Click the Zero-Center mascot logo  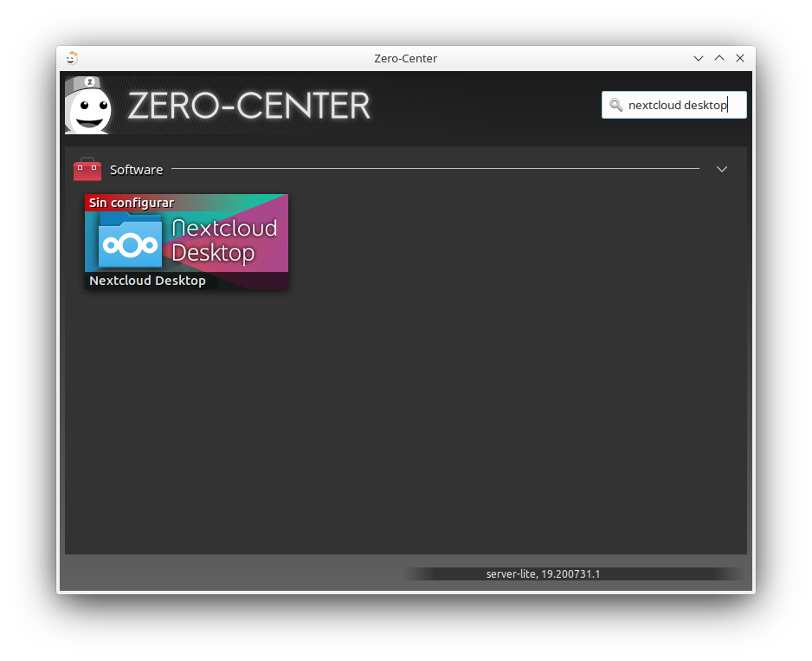(88, 106)
